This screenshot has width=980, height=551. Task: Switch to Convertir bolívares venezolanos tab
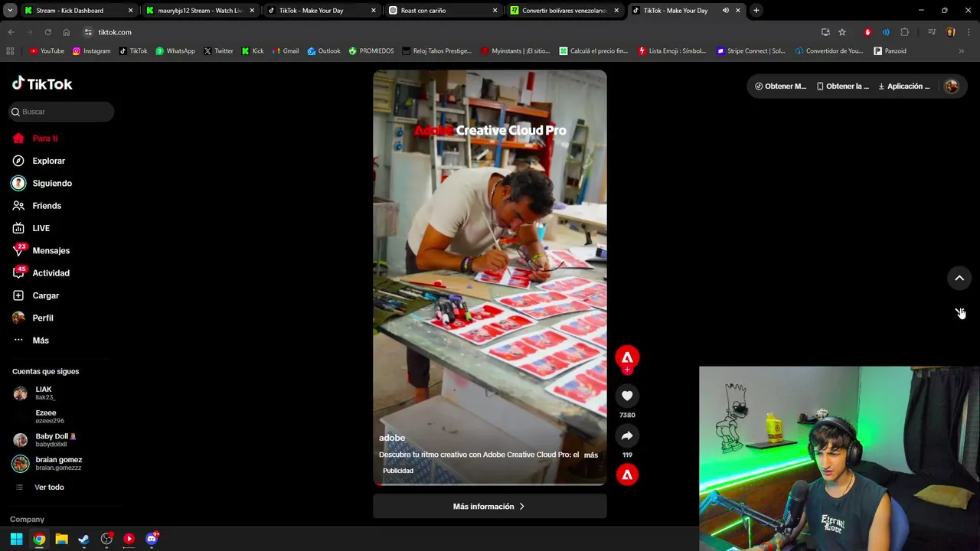[565, 11]
